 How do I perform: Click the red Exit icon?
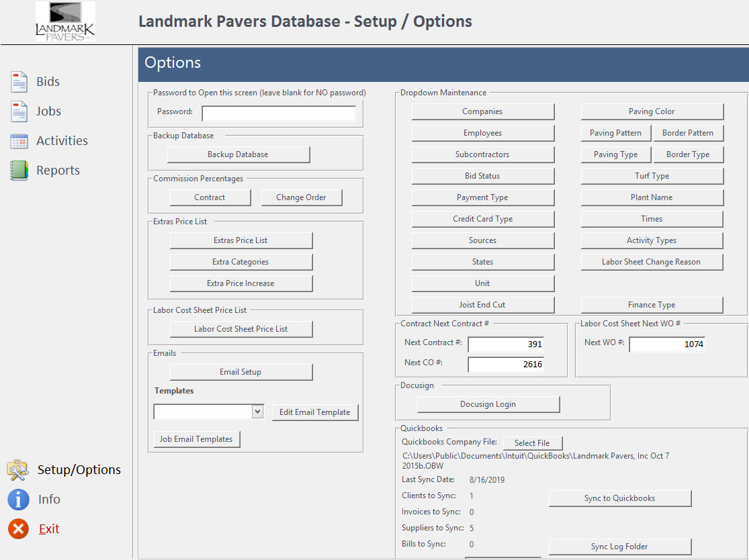(x=18, y=529)
